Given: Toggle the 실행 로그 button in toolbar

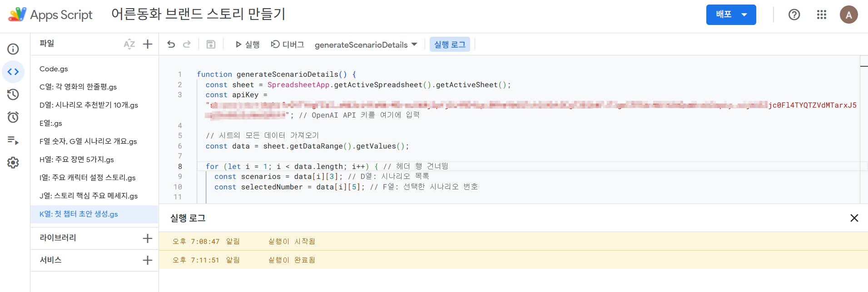Looking at the screenshot, I should click(450, 45).
